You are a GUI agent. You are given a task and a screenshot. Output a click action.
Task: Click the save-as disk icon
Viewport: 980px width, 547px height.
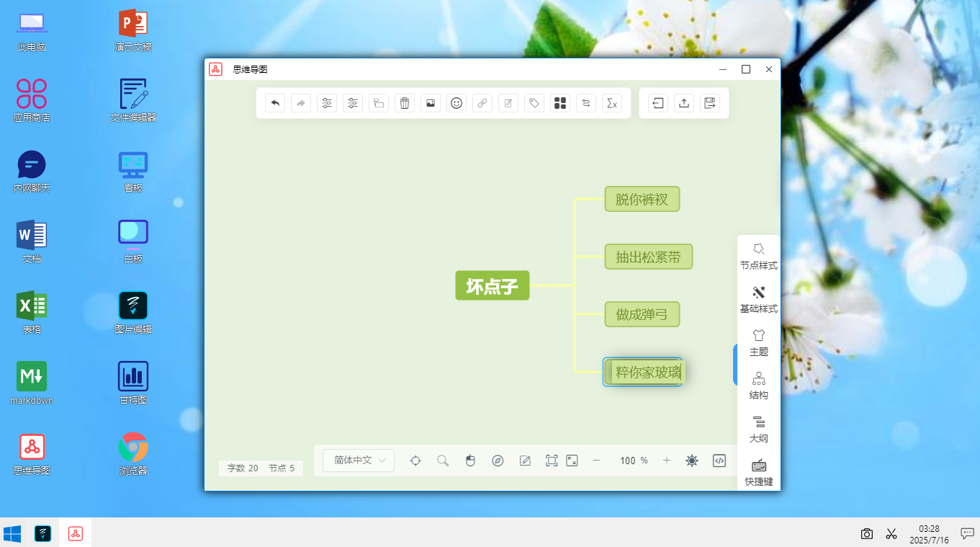click(x=710, y=103)
